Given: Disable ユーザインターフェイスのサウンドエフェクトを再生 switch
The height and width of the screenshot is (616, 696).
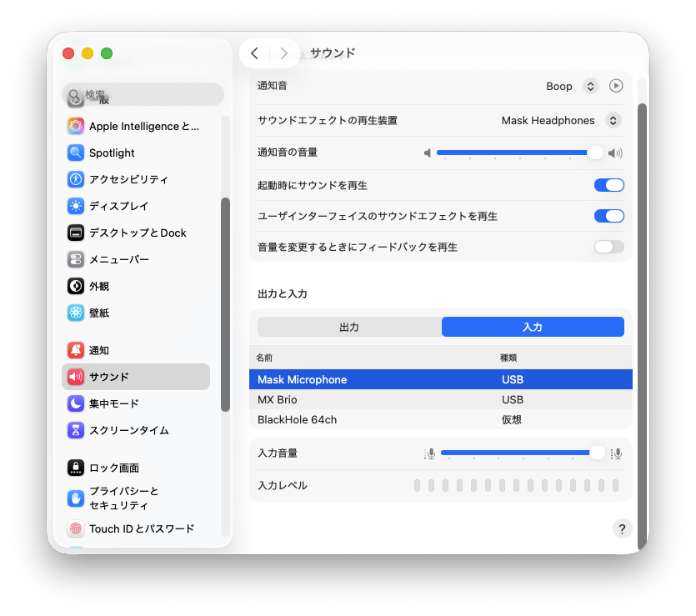Looking at the screenshot, I should 609,216.
